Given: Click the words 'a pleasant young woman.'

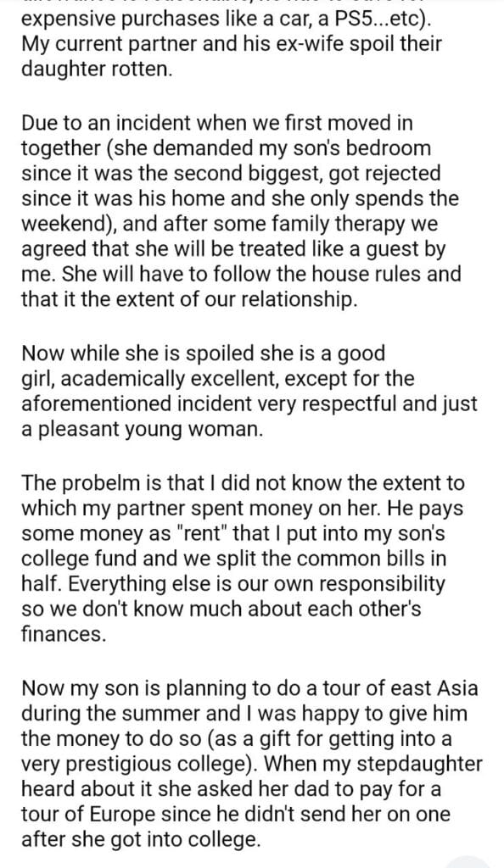Looking at the screenshot, I should coord(143,430).
